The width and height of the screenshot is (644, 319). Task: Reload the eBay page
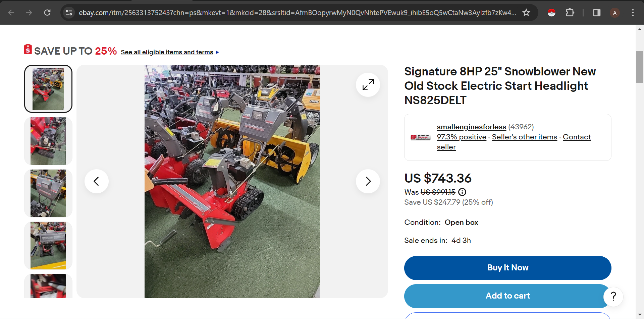(x=47, y=13)
